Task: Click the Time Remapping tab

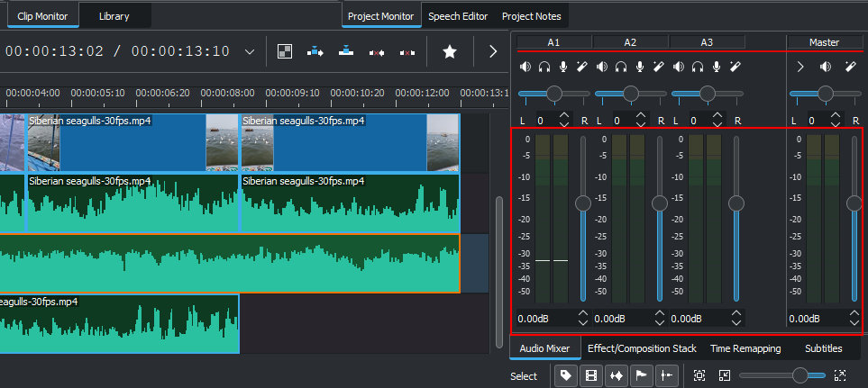Action: (x=746, y=348)
